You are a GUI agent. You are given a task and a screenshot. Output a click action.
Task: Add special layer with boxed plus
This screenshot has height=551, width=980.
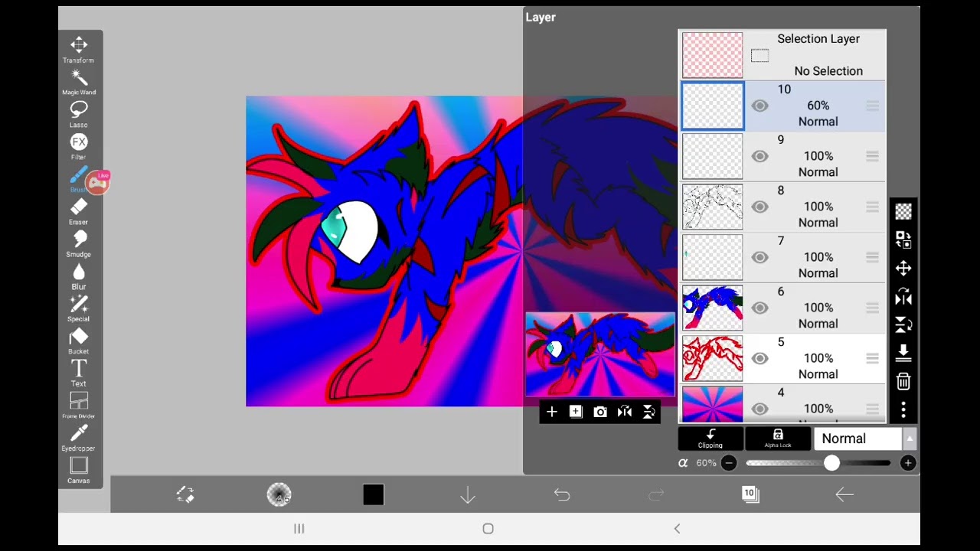576,412
